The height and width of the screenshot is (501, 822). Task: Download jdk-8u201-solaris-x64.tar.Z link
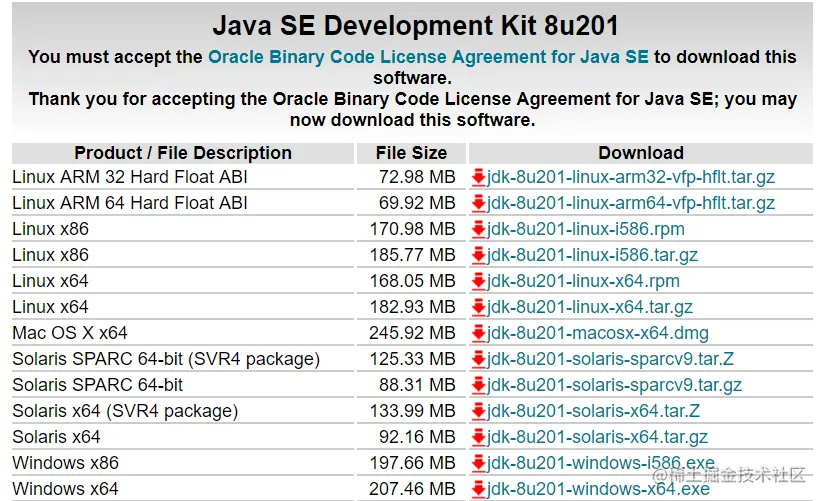(593, 411)
